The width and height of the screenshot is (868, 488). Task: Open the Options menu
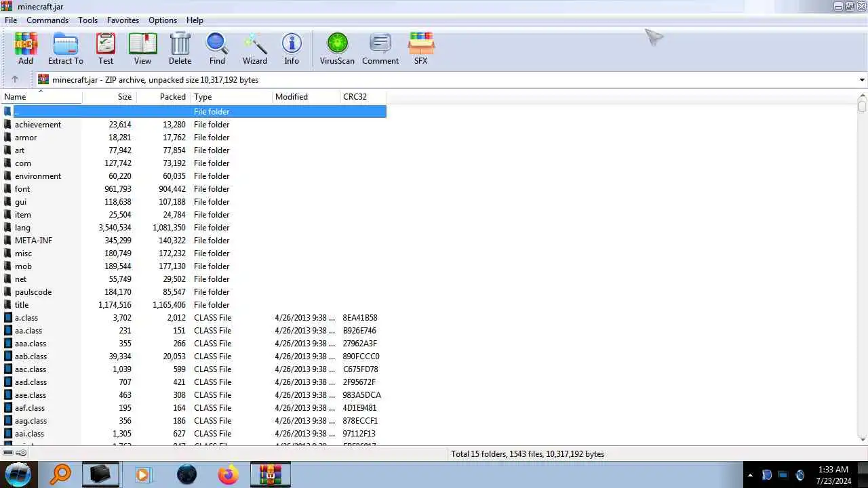pyautogui.click(x=163, y=20)
